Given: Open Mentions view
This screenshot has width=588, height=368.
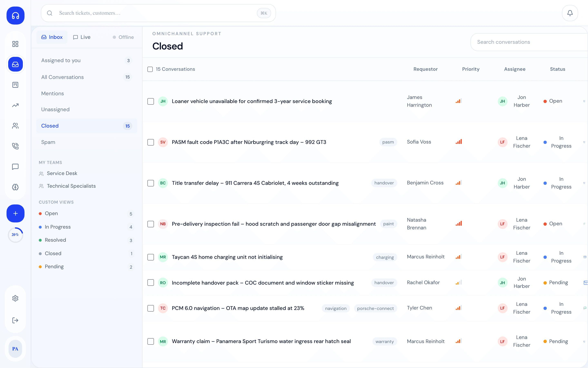Looking at the screenshot, I should 87,93.
